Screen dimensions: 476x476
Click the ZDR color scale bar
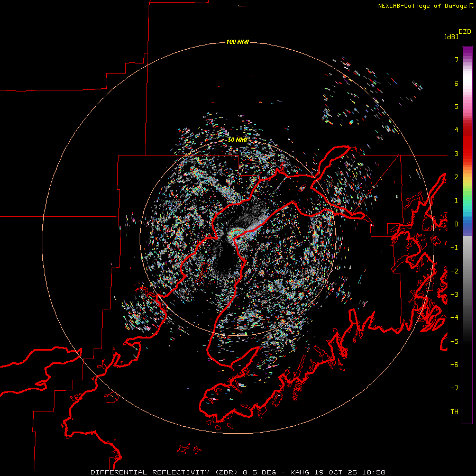pyautogui.click(x=467, y=235)
